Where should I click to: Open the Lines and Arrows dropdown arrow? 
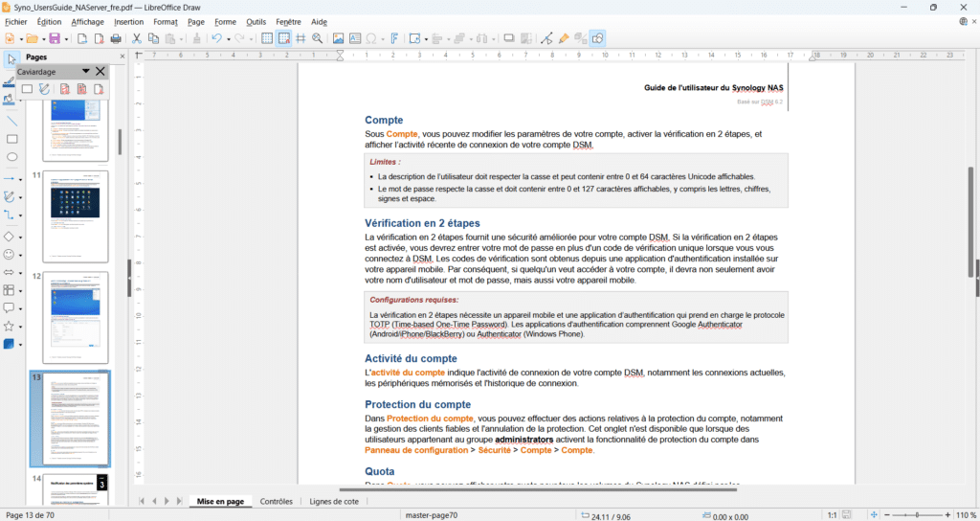pos(21,179)
